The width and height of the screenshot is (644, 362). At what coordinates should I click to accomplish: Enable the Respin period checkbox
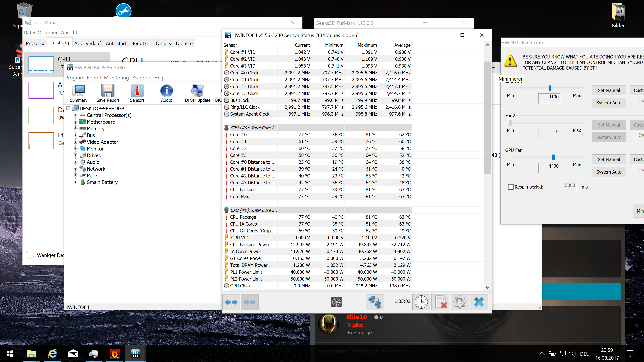(x=511, y=187)
